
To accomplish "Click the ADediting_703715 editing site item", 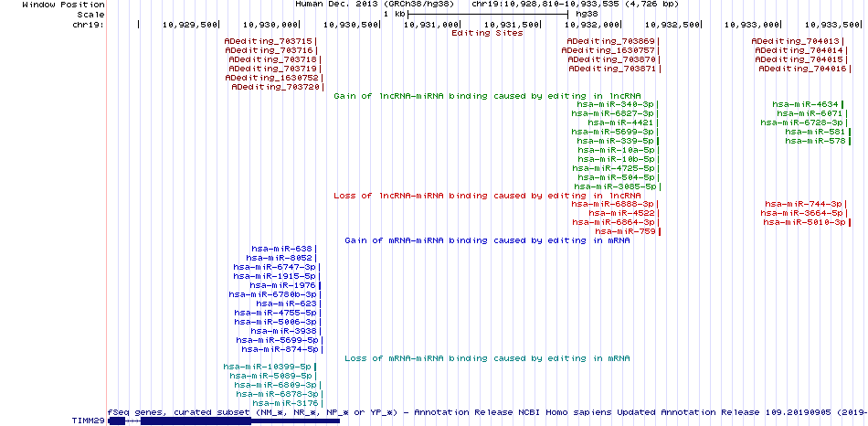I will 269,41.
